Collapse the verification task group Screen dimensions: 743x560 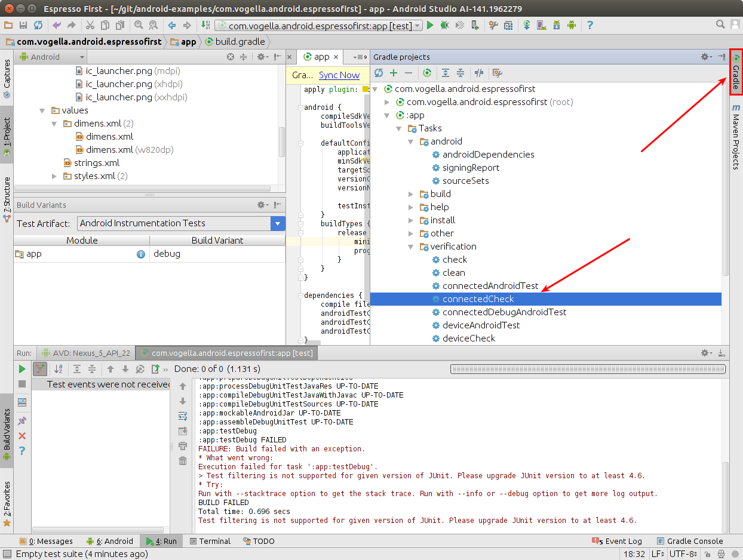[411, 247]
